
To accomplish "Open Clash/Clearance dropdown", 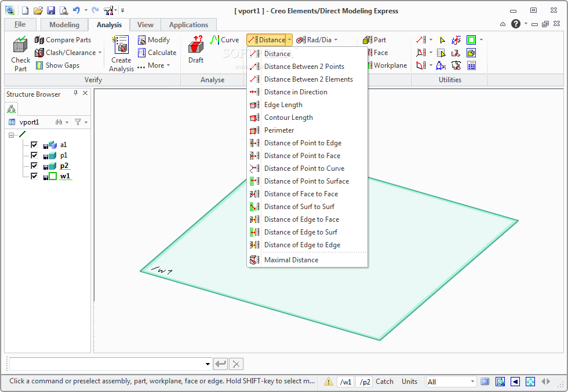I will pos(100,53).
